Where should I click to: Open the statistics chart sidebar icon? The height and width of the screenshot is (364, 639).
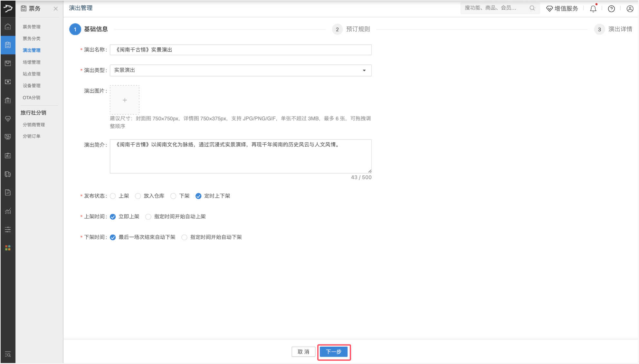pyautogui.click(x=8, y=211)
